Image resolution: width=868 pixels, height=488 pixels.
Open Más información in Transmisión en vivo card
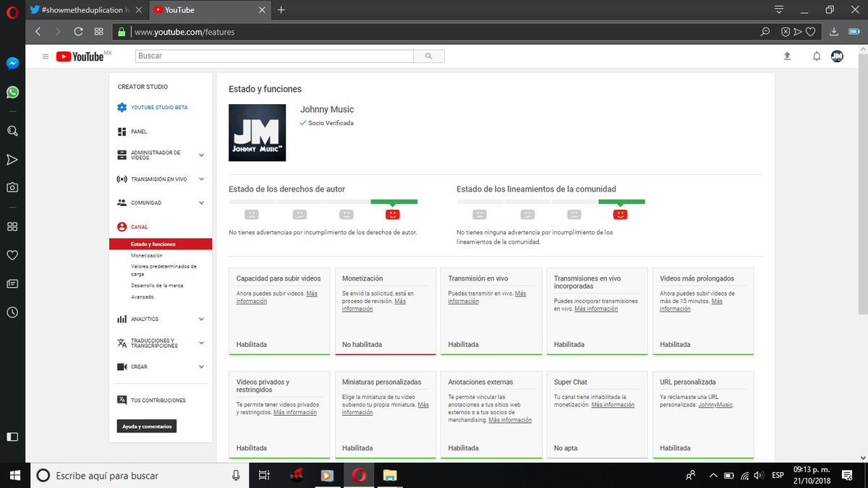(487, 297)
